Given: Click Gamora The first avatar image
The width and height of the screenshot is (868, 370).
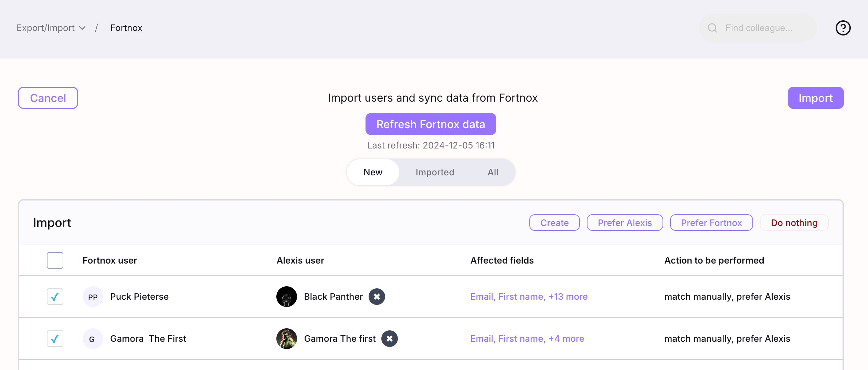Looking at the screenshot, I should coord(286,339).
